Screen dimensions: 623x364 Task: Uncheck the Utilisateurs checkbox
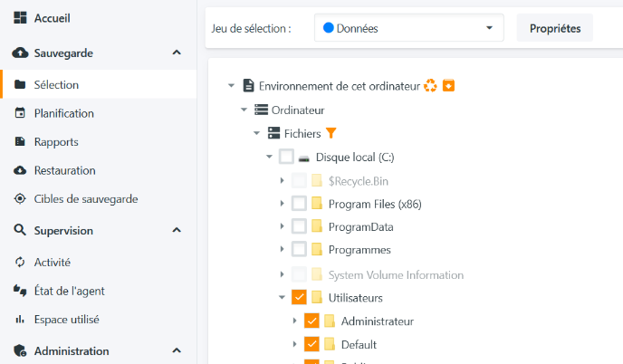pyautogui.click(x=299, y=297)
